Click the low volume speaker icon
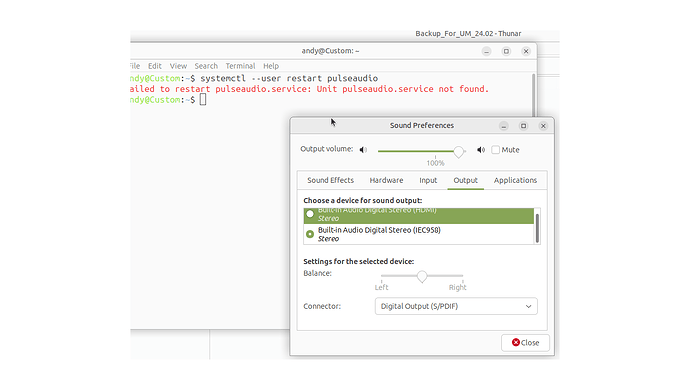Image resolution: width=690 pixels, height=389 pixels. [363, 150]
